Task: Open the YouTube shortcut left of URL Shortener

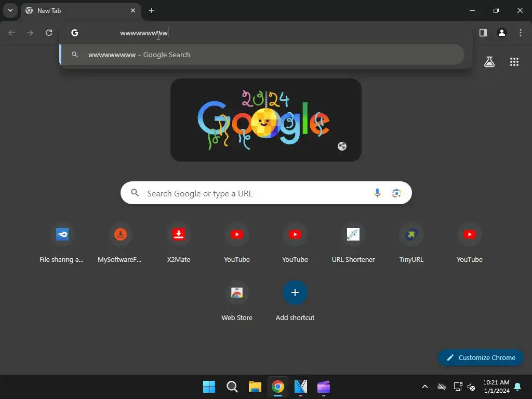Action: (295, 244)
